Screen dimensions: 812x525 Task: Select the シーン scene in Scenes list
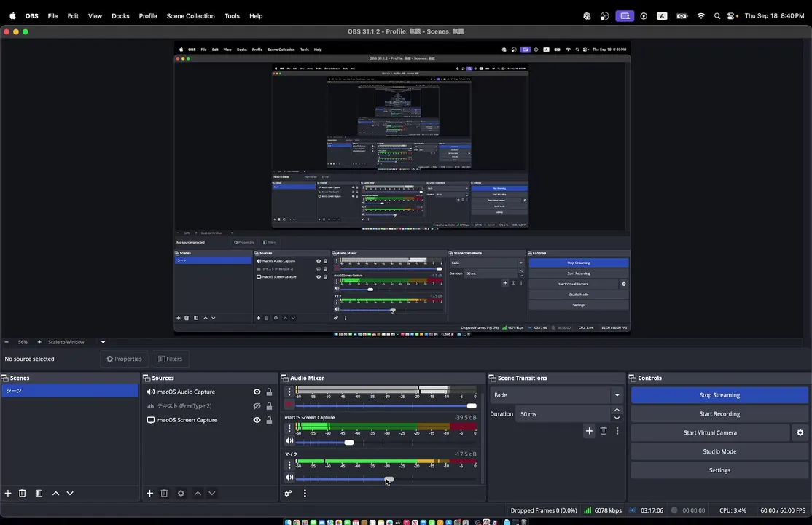[x=70, y=391]
